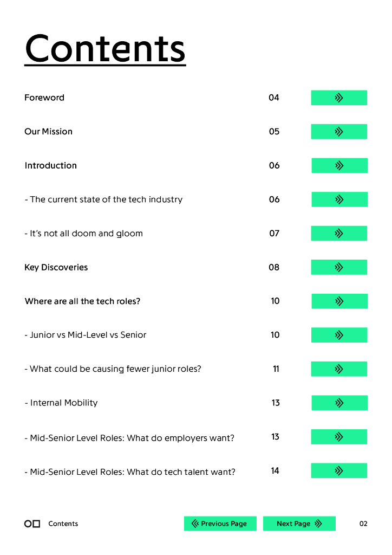The height and width of the screenshot is (555, 392).
Task: Open the Foreword contents entry
Action: pos(44,98)
